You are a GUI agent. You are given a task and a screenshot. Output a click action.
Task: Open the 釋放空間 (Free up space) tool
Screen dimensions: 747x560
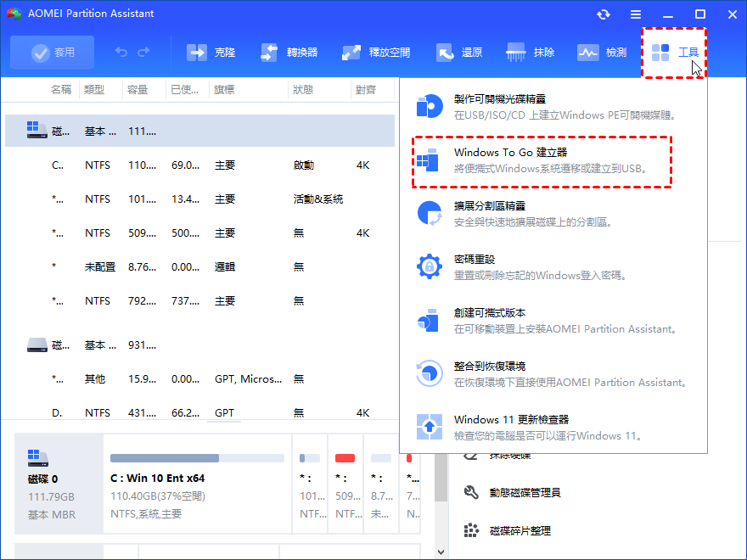(375, 53)
